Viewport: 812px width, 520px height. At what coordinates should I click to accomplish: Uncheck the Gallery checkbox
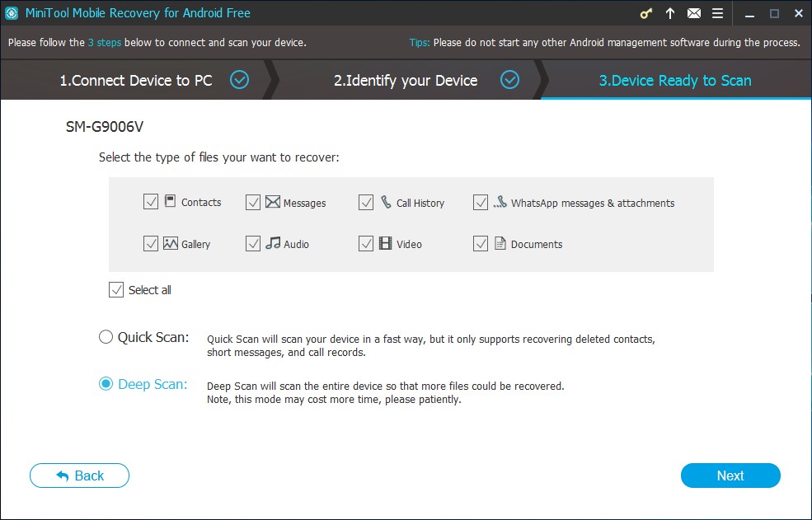point(151,243)
